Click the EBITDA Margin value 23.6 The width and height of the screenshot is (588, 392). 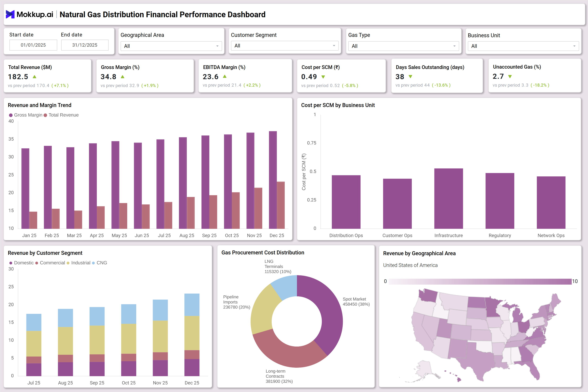pos(211,76)
